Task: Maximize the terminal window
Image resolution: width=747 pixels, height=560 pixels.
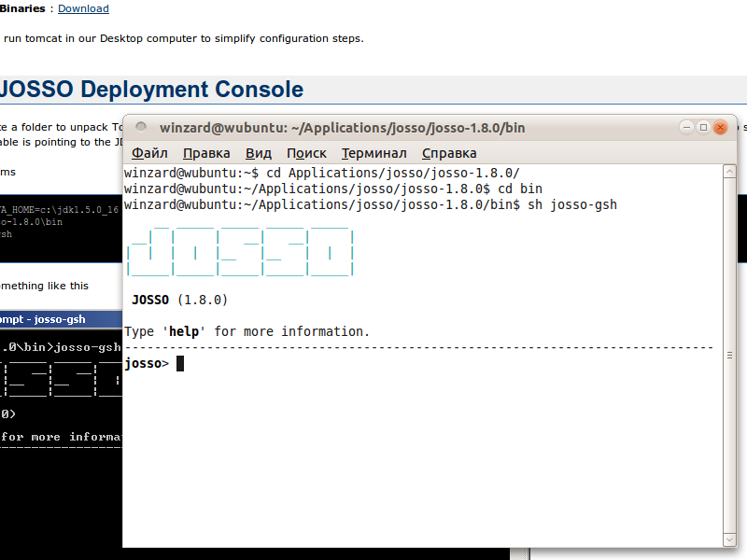Action: (x=703, y=127)
